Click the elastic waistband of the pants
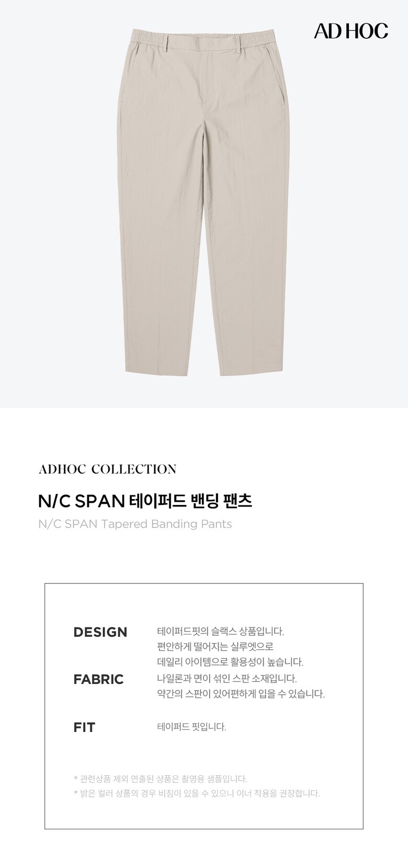The height and width of the screenshot is (868, 408). point(206,39)
